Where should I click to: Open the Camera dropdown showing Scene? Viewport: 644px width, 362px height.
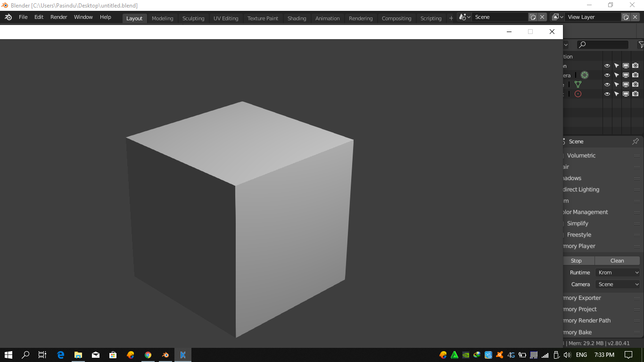click(618, 284)
